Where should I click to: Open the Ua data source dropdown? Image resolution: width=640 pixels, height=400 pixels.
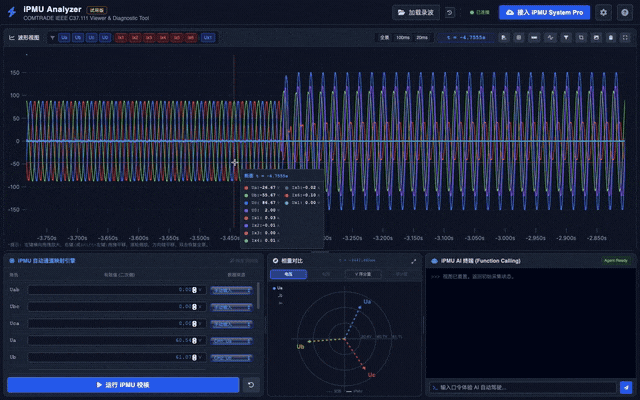231,340
